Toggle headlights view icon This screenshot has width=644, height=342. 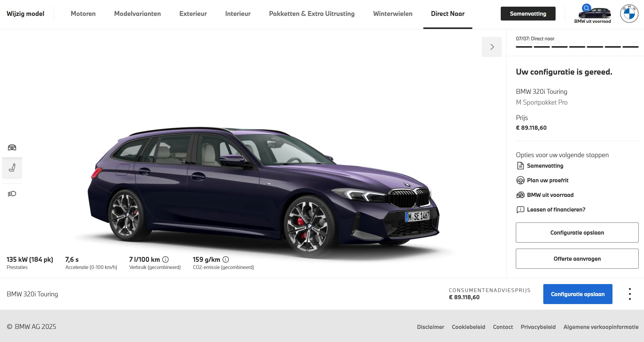[12, 194]
